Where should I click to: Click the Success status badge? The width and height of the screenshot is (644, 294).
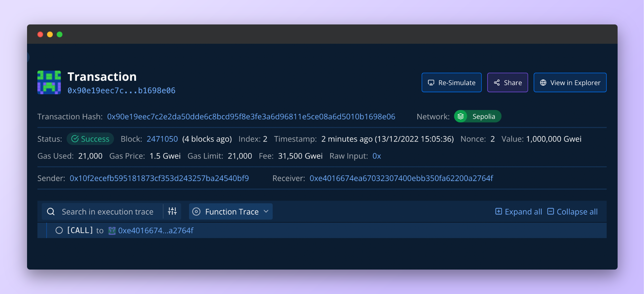(90, 139)
